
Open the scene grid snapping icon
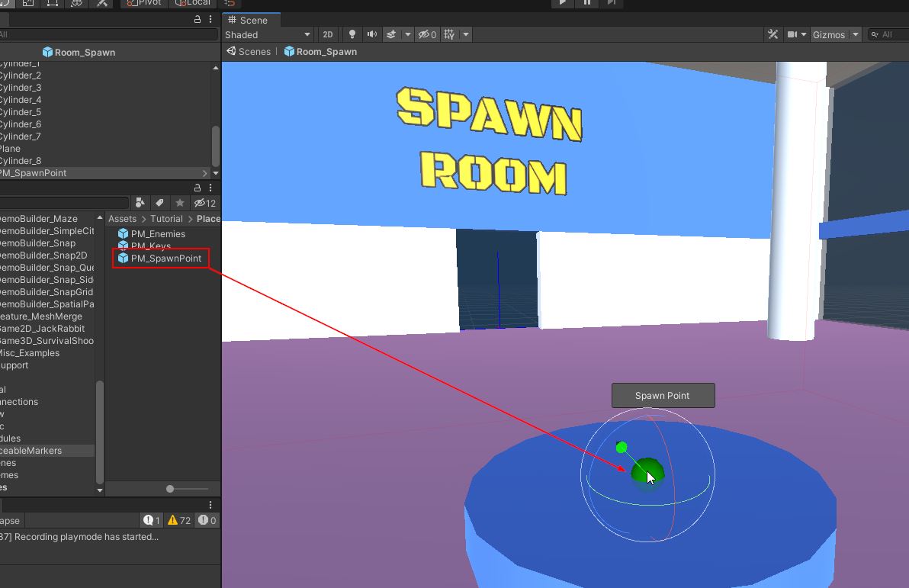(x=449, y=34)
